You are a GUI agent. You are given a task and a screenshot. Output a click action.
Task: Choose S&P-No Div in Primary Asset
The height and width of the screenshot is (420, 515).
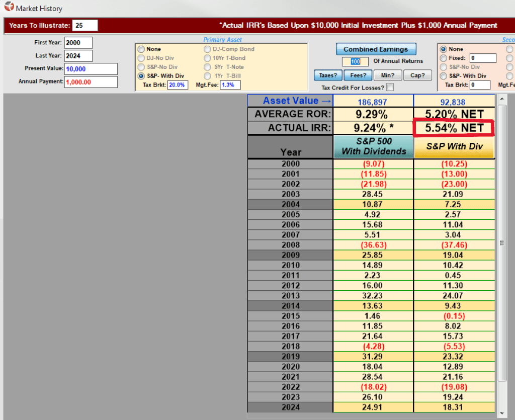(x=141, y=67)
